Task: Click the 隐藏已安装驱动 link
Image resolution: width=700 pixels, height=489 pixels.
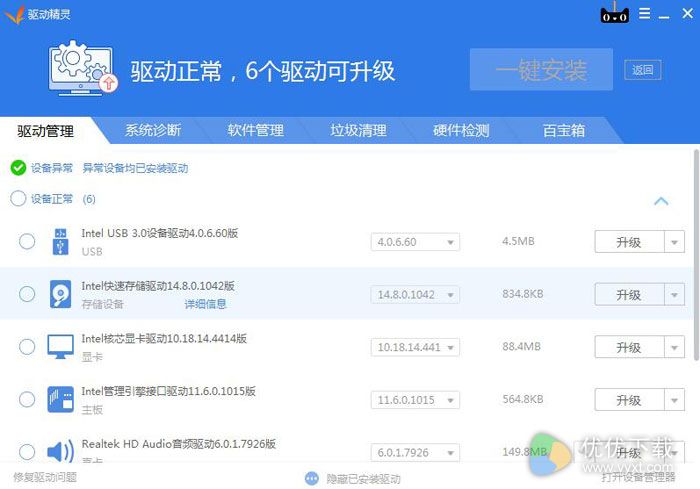Action: point(363,479)
